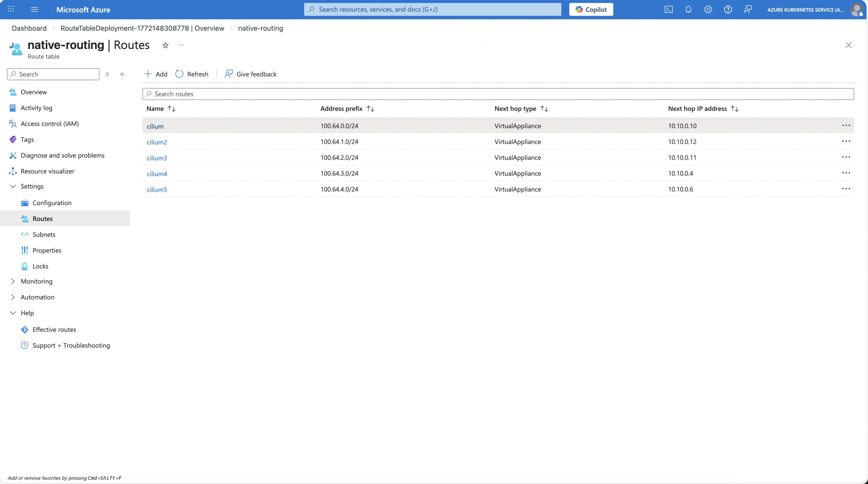Collapse the Settings section
Image resolution: width=868 pixels, height=484 pixels.
[x=13, y=186]
